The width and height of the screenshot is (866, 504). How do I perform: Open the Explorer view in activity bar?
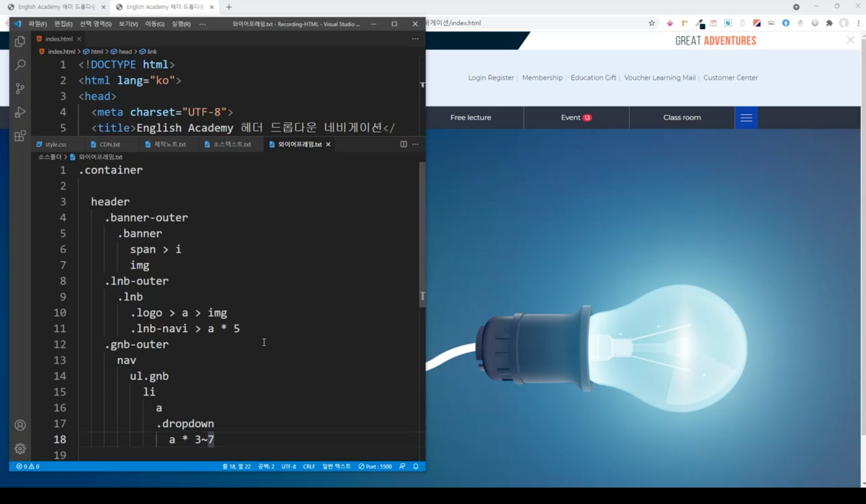[x=20, y=42]
